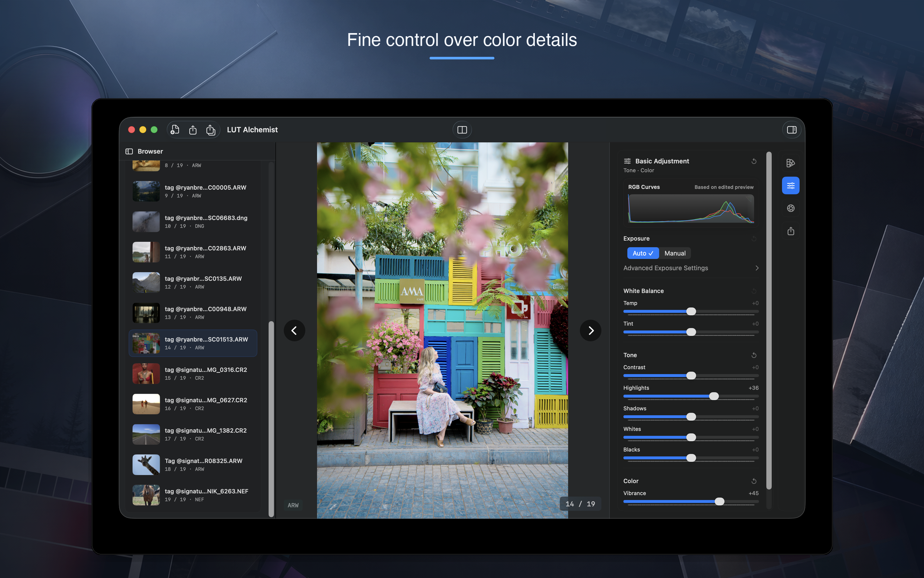
Task: Click the Basic Adjustment sliders header icon
Action: click(627, 161)
